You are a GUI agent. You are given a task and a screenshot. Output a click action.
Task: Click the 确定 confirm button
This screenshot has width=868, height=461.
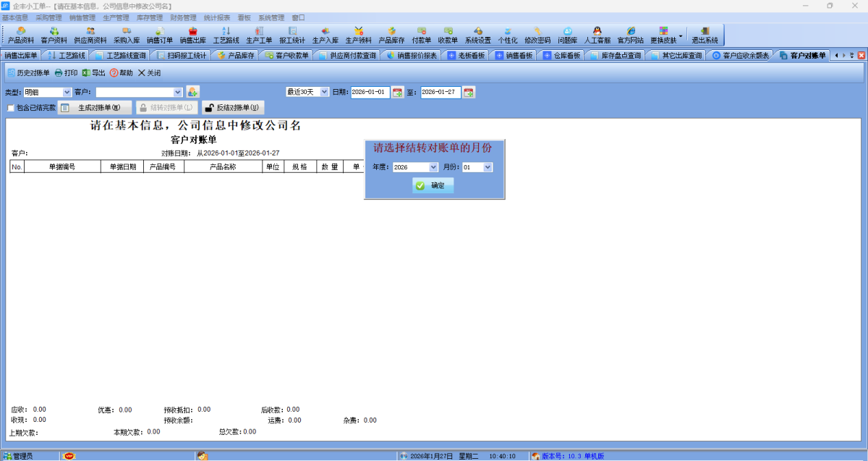[x=433, y=185]
